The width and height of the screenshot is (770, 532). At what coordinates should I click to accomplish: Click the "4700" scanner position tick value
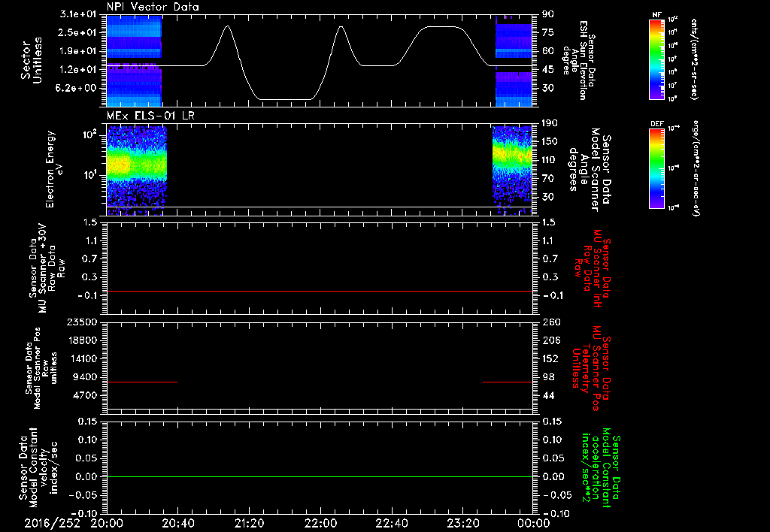coord(86,395)
